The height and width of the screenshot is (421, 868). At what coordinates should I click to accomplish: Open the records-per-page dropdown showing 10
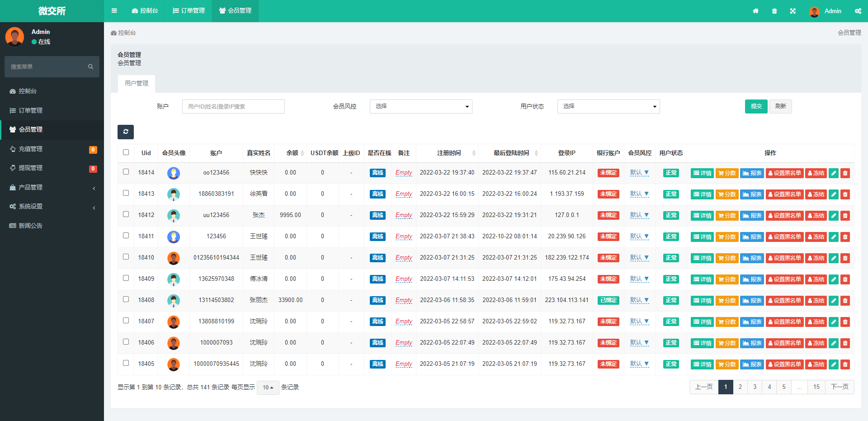tap(268, 387)
